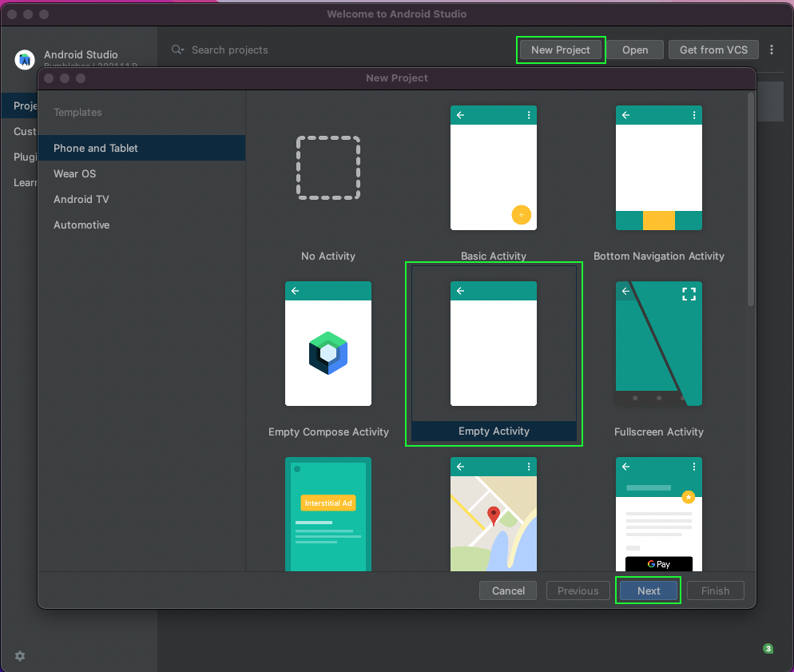The image size is (794, 672).
Task: Click the back arrow in Empty Activity preview
Action: 460,291
